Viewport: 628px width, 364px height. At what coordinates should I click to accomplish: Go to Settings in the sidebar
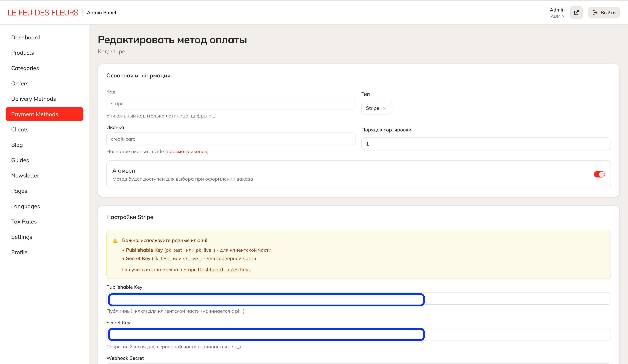click(x=22, y=237)
